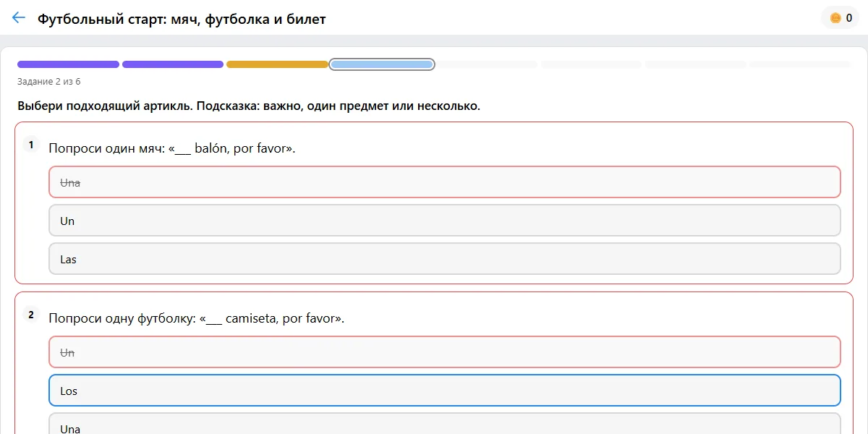Click the number 1 question badge
The width and height of the screenshot is (868, 434).
(31, 145)
